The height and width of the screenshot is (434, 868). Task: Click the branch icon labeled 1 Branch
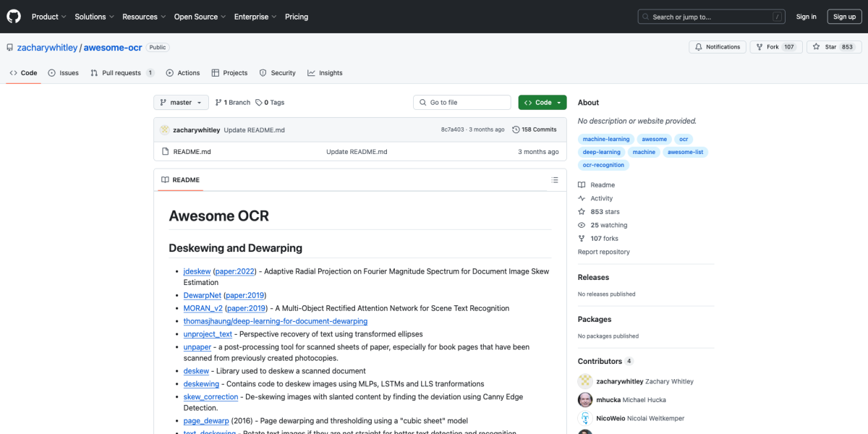tap(218, 102)
